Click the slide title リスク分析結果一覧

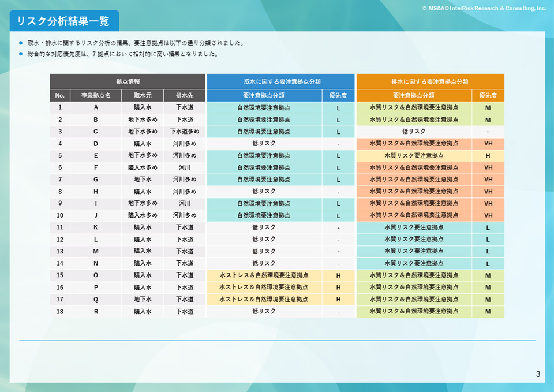pos(63,21)
